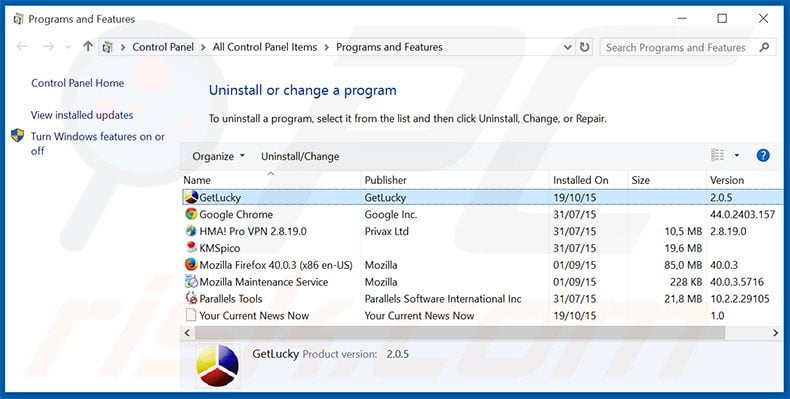The width and height of the screenshot is (790, 399).
Task: Go up one level with up arrow
Action: (88, 47)
